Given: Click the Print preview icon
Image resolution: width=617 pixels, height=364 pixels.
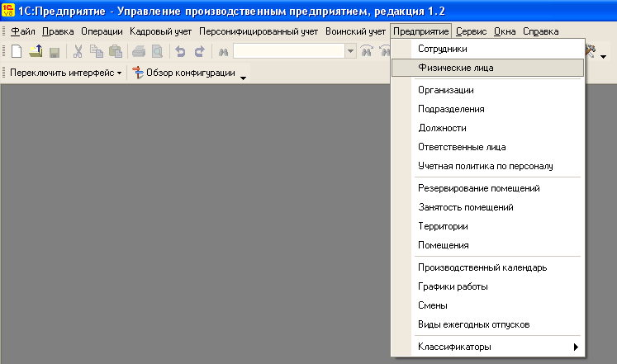Looking at the screenshot, I should pos(158,51).
